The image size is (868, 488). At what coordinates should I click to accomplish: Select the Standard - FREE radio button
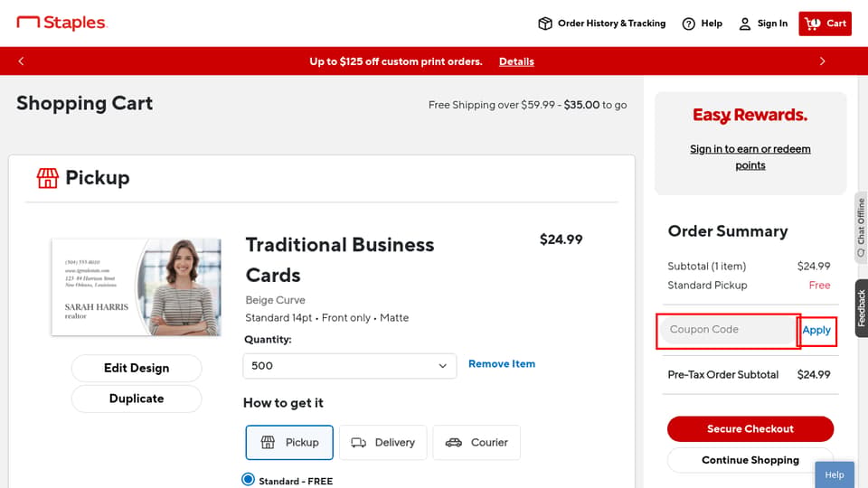click(x=248, y=479)
